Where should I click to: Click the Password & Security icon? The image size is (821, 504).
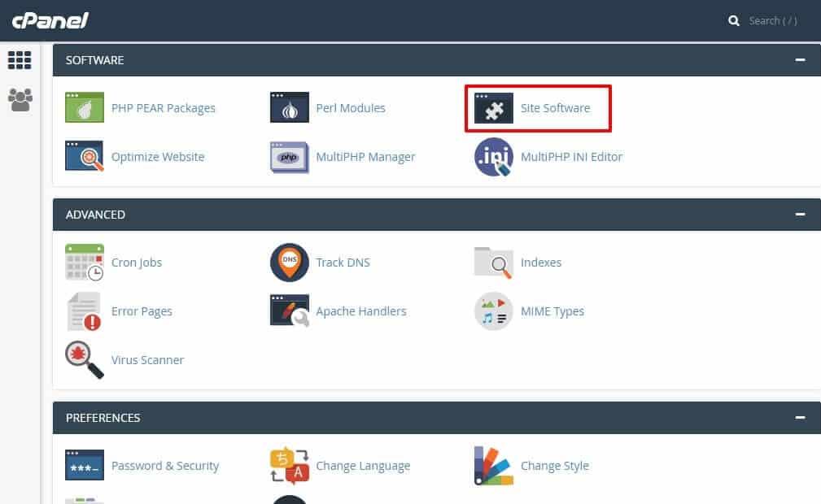(x=85, y=465)
